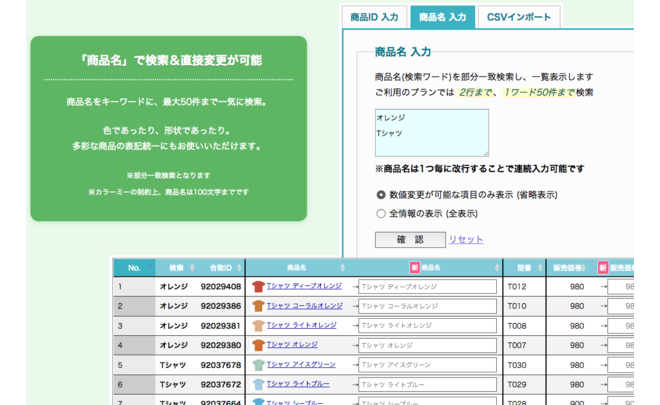Click product ID 92029386
The height and width of the screenshot is (405, 660).
pos(221,306)
